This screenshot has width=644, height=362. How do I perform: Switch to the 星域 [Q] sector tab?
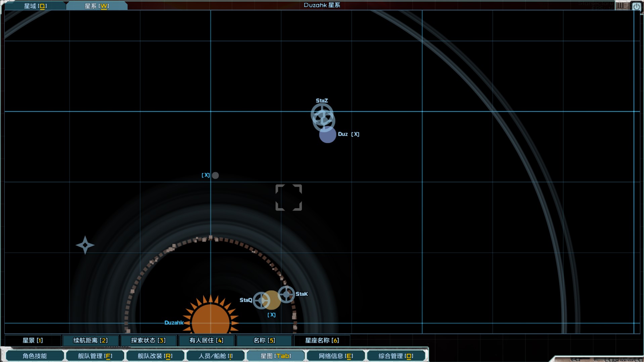point(35,6)
